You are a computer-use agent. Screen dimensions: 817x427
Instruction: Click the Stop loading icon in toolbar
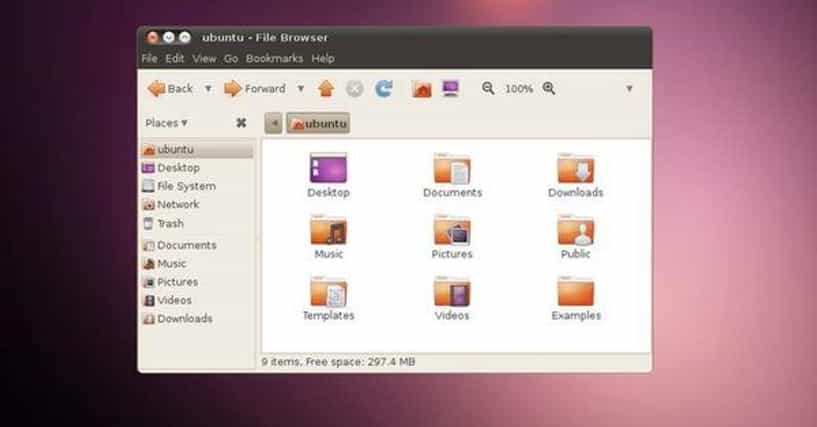coord(354,89)
